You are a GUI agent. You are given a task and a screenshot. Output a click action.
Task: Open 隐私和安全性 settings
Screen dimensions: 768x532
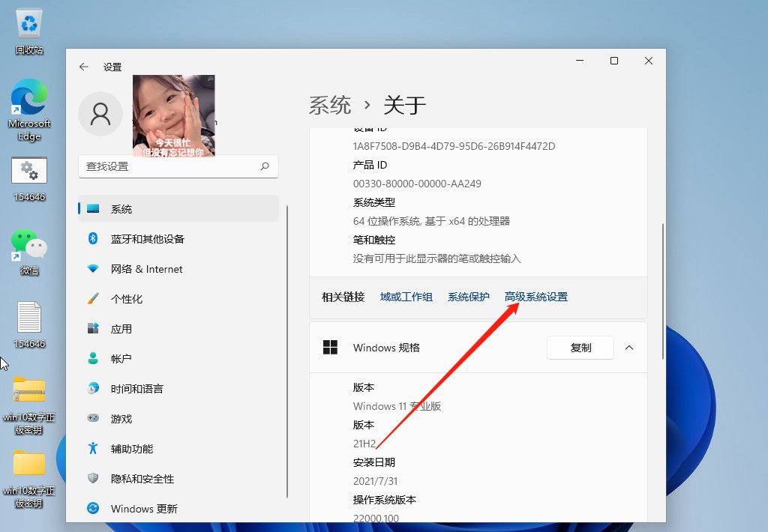[178, 479]
